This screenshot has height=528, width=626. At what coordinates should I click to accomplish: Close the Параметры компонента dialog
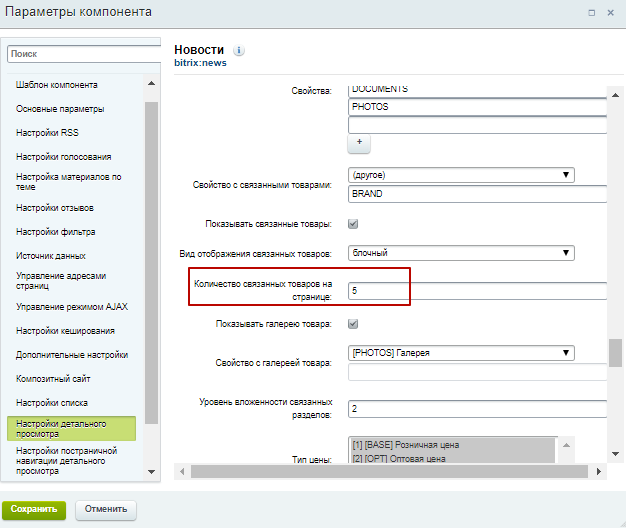click(x=610, y=13)
